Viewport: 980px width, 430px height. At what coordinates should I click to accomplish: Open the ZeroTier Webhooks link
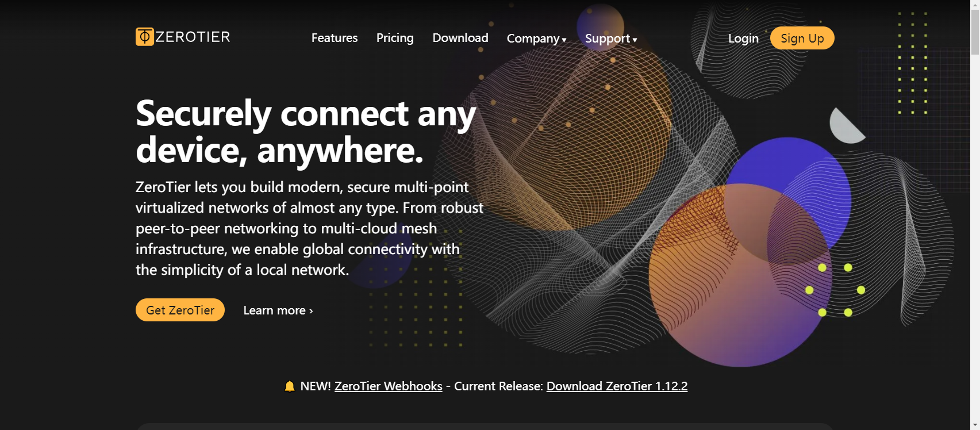(x=389, y=386)
